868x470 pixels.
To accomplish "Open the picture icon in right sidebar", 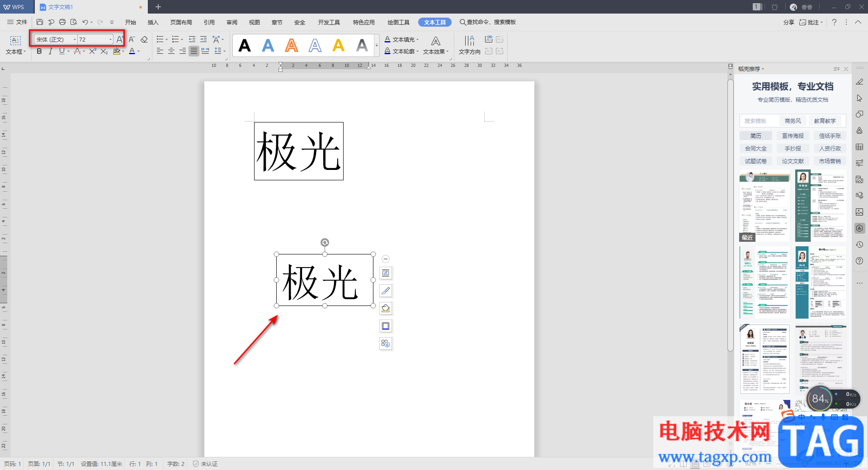I will 859,212.
